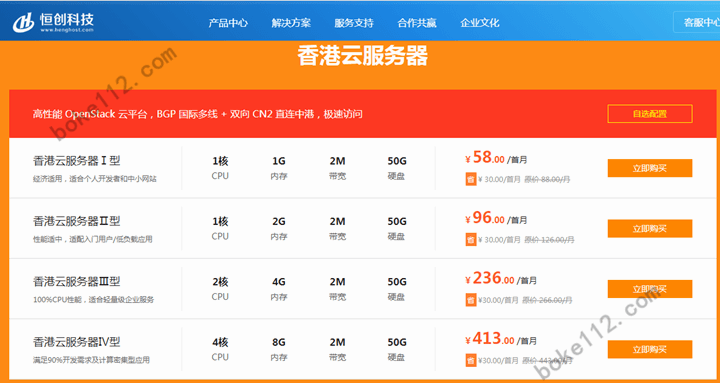
Task: Click the ¥58.00 /首月 price
Action: [x=496, y=158]
